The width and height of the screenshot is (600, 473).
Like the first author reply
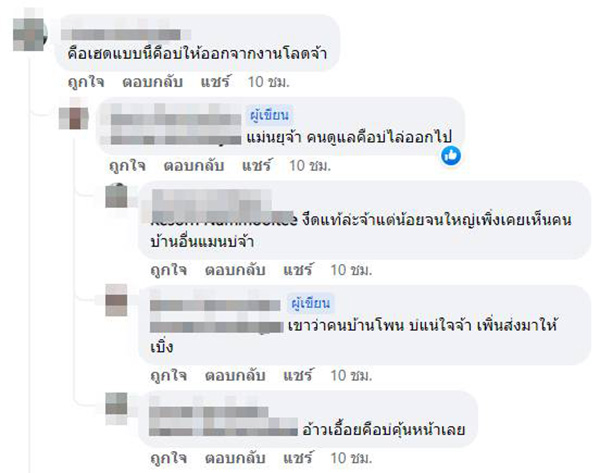click(127, 166)
